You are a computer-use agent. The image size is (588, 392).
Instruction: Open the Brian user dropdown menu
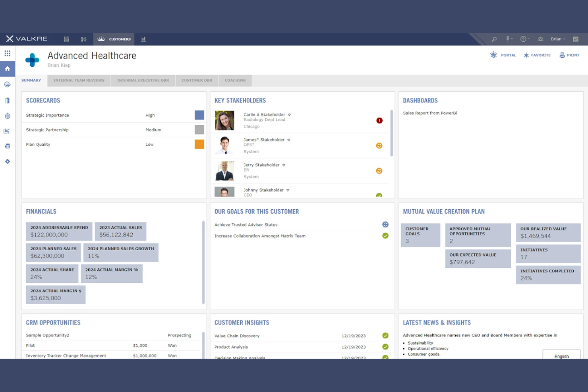pos(558,39)
